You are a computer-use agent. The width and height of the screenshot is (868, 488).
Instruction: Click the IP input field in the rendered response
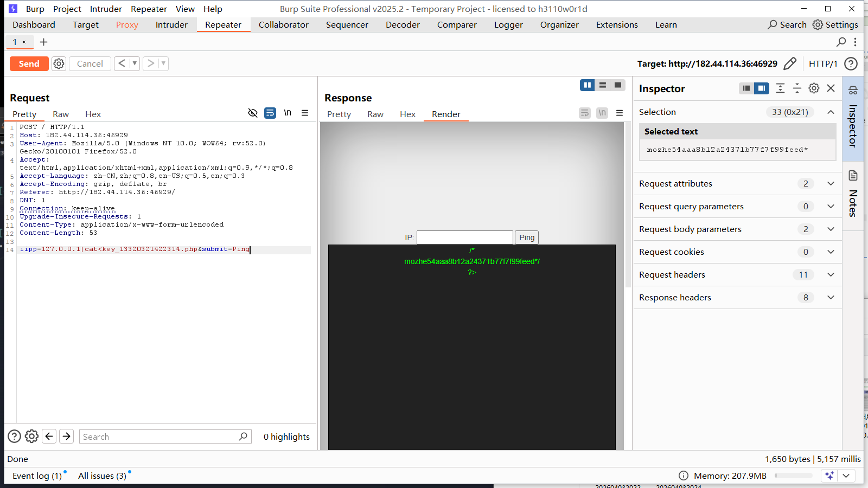pyautogui.click(x=465, y=237)
